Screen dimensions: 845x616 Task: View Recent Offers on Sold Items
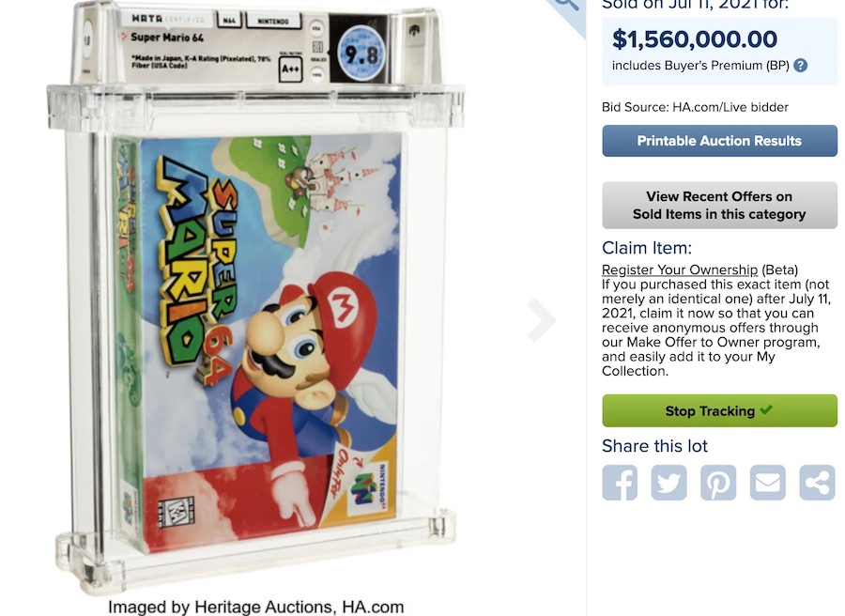pyautogui.click(x=719, y=206)
